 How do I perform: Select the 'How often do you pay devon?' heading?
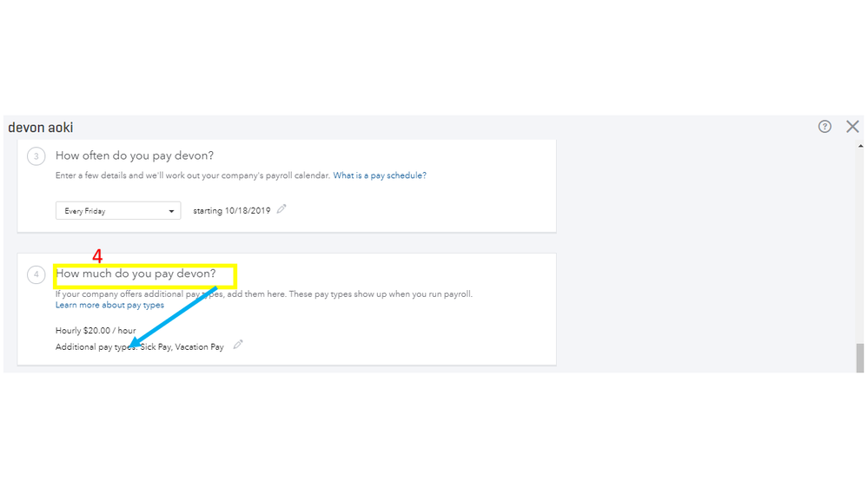coord(135,156)
